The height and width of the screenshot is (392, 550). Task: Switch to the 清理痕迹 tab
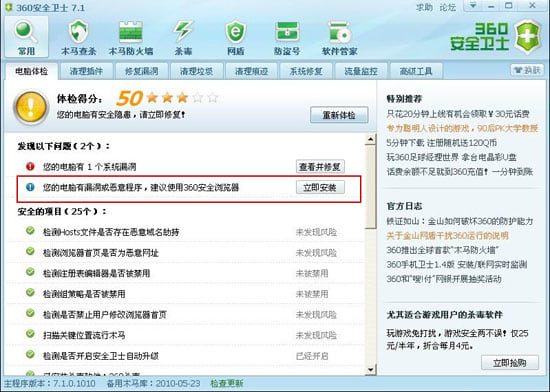point(251,71)
